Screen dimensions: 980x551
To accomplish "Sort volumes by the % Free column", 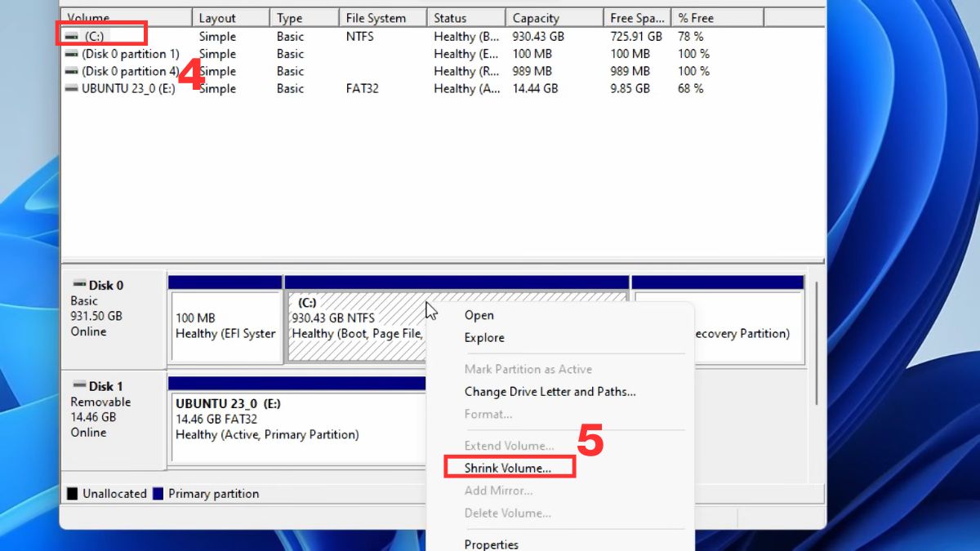I will pyautogui.click(x=695, y=18).
